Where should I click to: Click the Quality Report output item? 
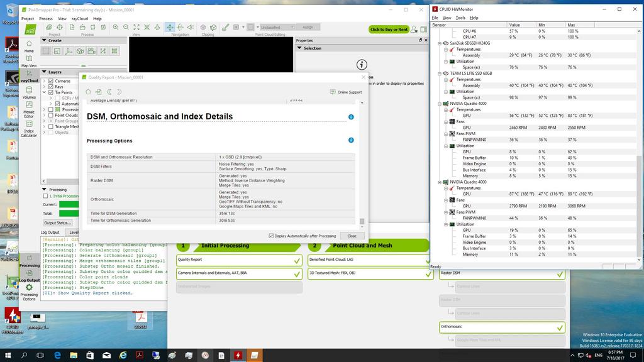click(240, 260)
